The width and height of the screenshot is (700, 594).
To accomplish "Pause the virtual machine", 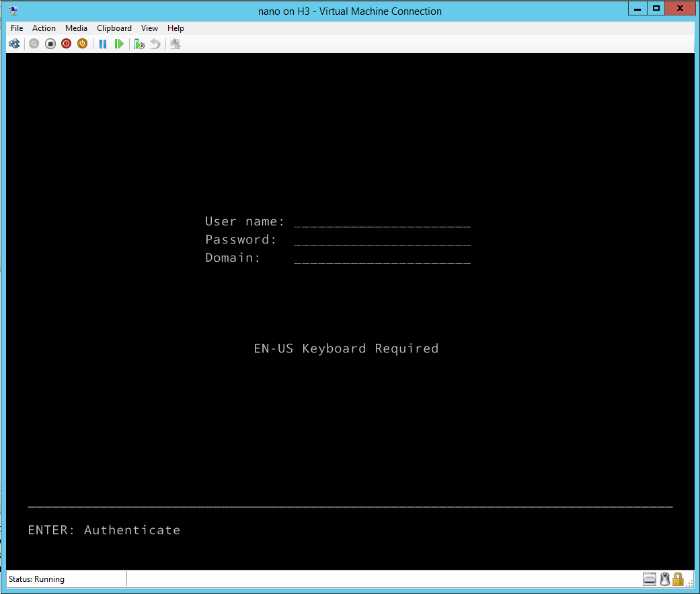I will pos(103,44).
